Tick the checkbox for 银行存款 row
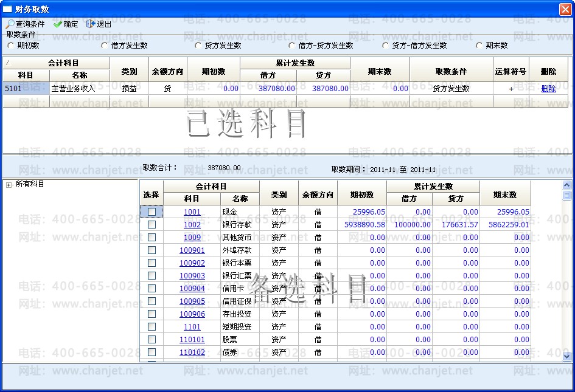 (x=152, y=225)
